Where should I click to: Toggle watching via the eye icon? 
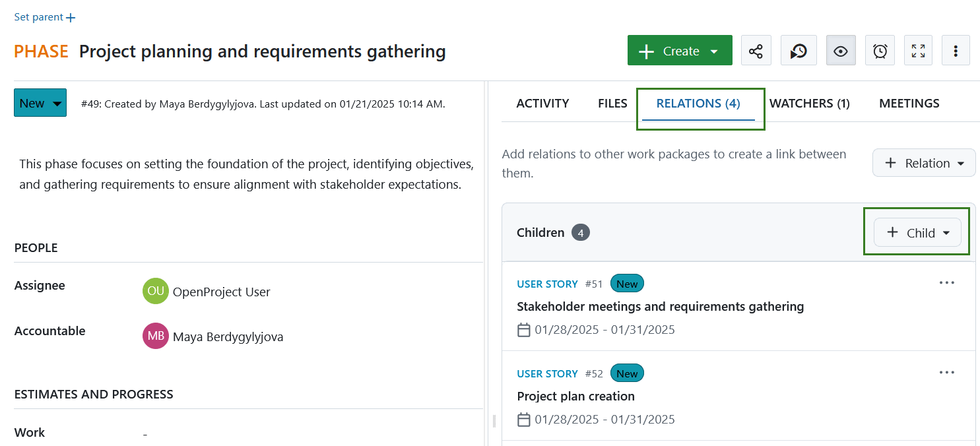[x=841, y=50]
